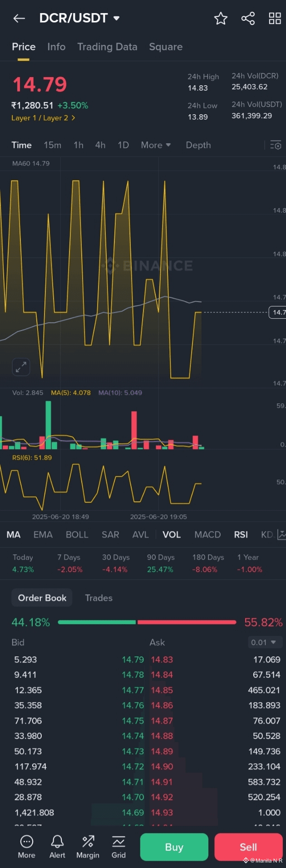Switch to the Square tab

pos(166,47)
